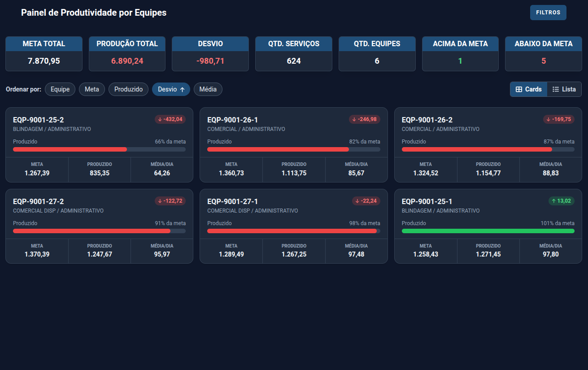Toggle the Desvio sort order
The height and width of the screenshot is (370, 588).
click(x=171, y=89)
